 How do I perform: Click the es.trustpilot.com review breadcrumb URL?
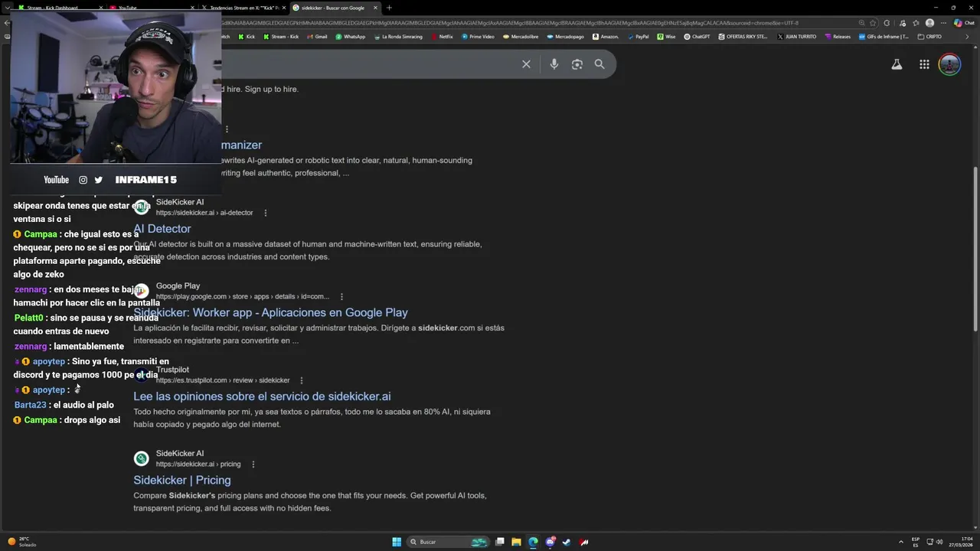tap(223, 380)
